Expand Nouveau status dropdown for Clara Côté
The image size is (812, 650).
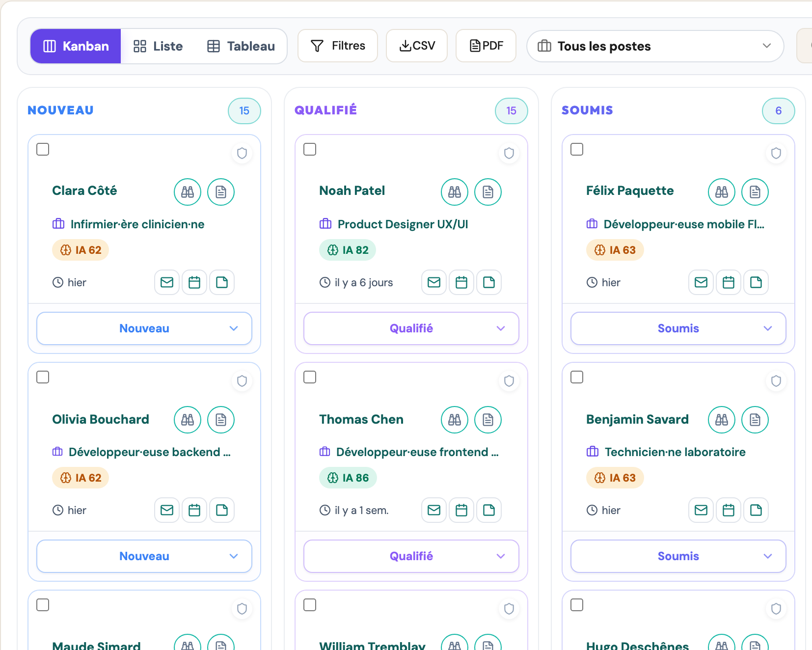(144, 328)
